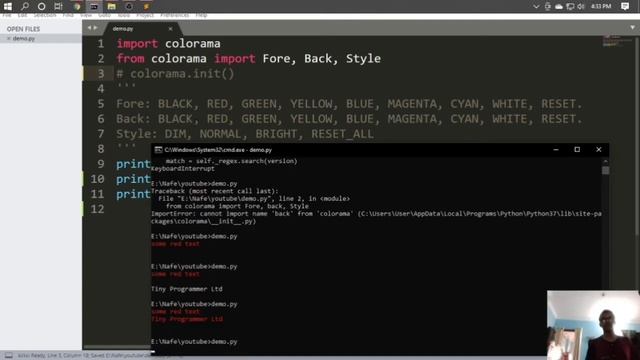Maximize the cmd.exe window
This screenshot has height=360, width=640.
577,150
